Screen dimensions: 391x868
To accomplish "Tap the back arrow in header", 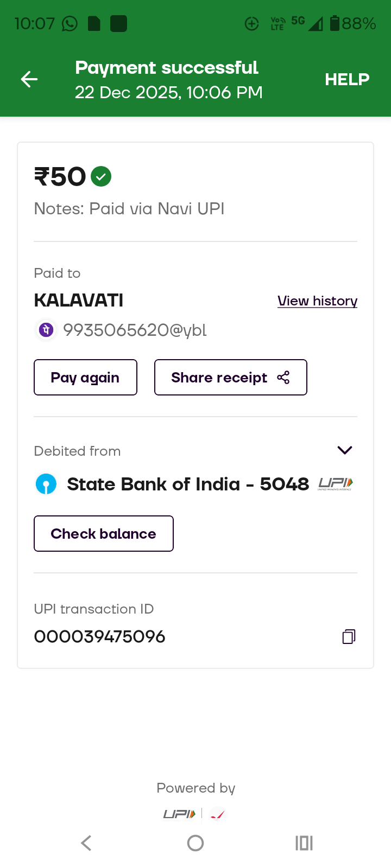I will 29,79.
